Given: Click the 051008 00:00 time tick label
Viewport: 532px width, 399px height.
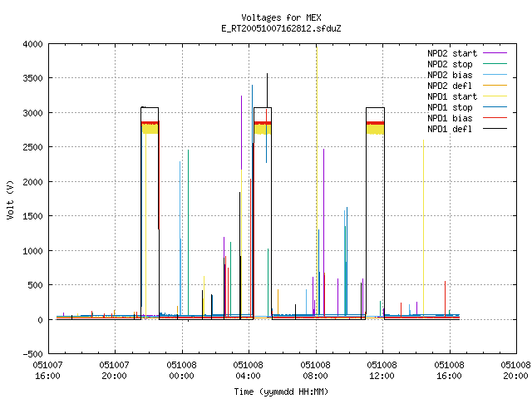Looking at the screenshot, I should coord(181,371).
